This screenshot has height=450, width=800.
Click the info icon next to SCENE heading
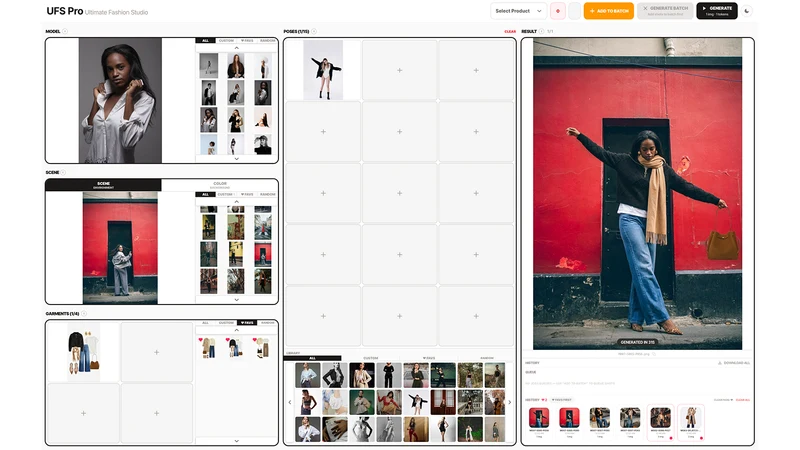(x=63, y=172)
